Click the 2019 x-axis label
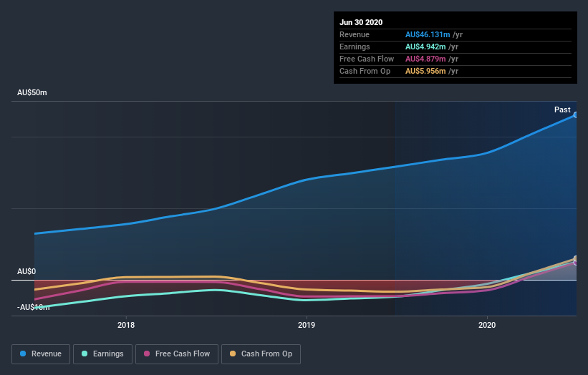Image resolution: width=588 pixels, height=375 pixels. pos(307,325)
